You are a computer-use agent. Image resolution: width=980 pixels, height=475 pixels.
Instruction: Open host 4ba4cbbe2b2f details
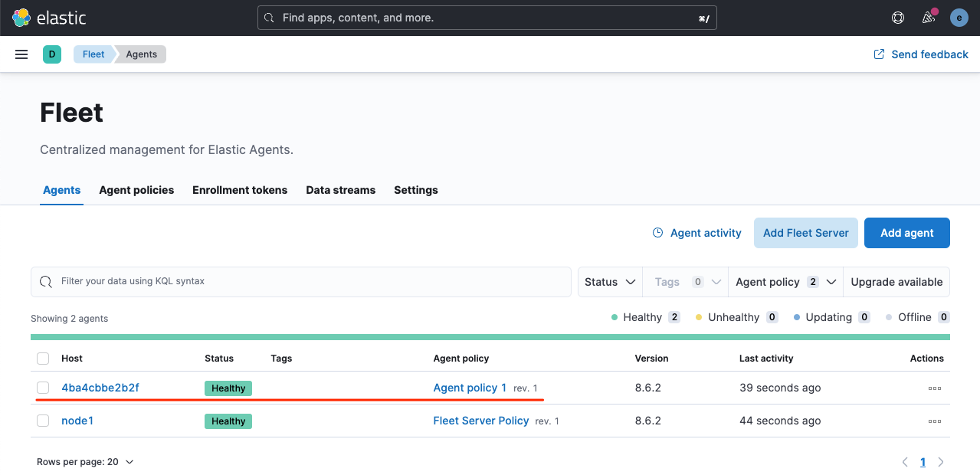[100, 388]
